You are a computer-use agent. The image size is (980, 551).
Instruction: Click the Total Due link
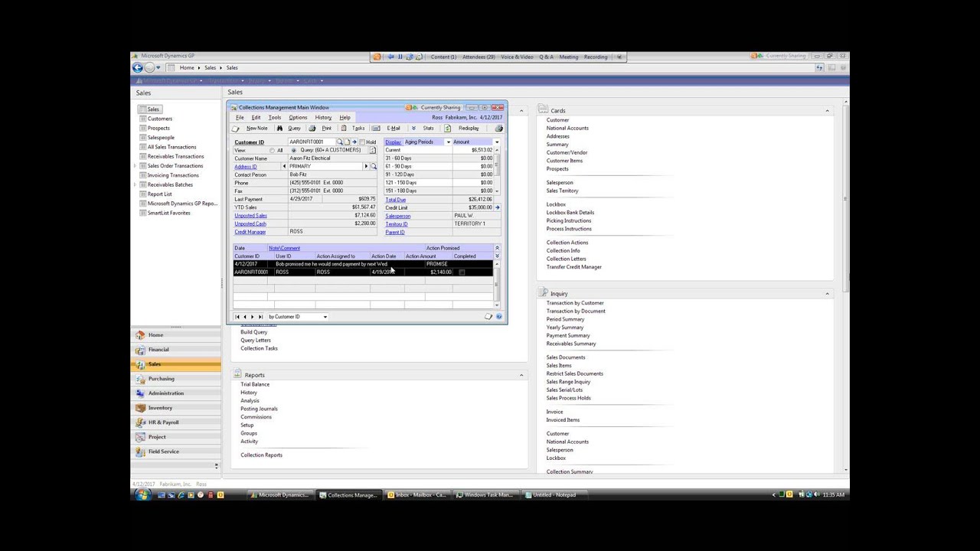pyautogui.click(x=395, y=200)
